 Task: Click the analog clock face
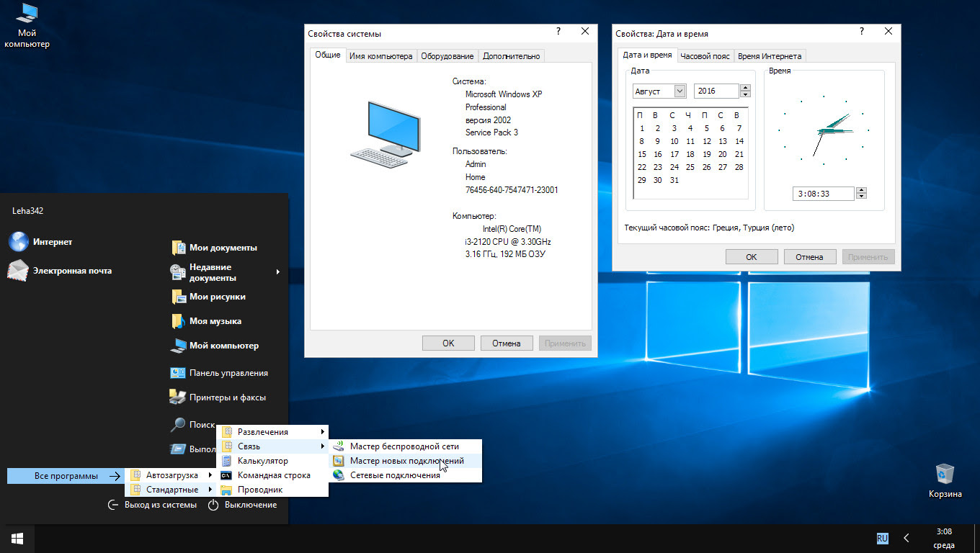[x=824, y=130]
